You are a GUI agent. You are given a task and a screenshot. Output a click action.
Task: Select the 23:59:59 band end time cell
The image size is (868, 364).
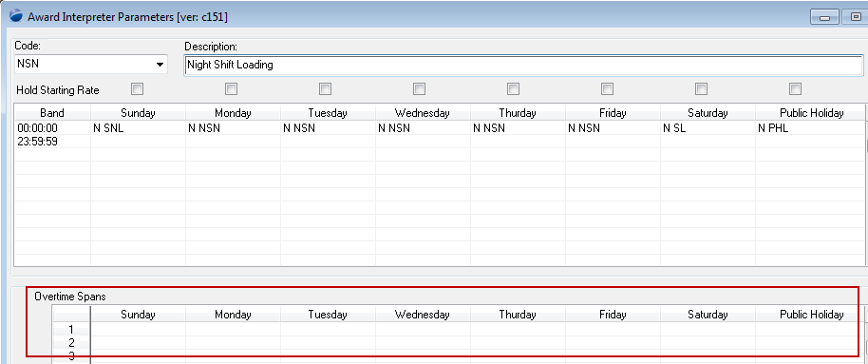click(x=52, y=142)
